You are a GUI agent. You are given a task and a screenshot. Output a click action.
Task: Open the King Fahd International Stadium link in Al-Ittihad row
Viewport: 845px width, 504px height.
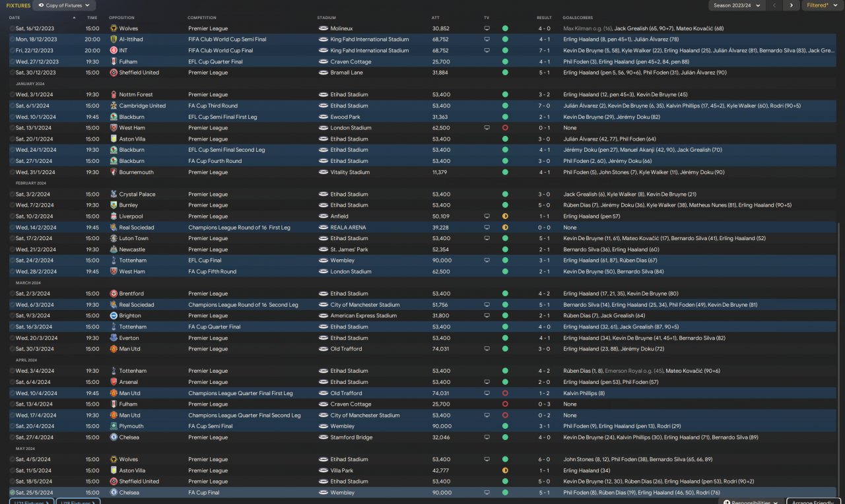pyautogui.click(x=369, y=40)
